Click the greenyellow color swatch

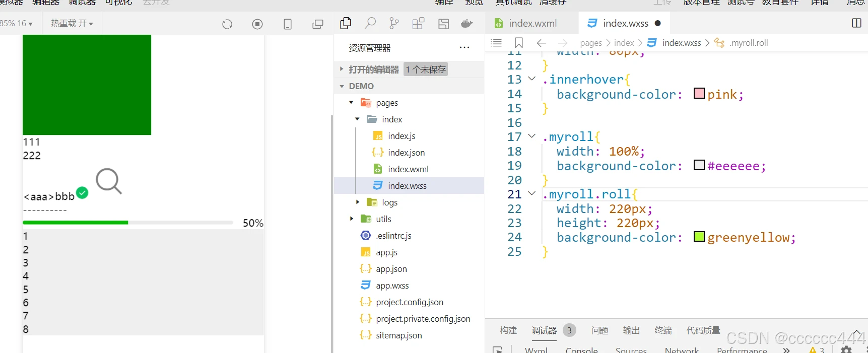(x=699, y=237)
